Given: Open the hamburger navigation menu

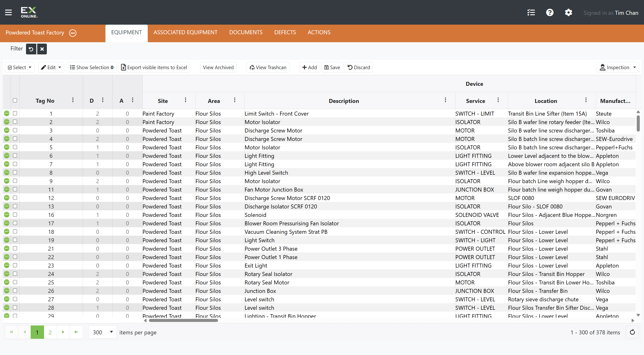Looking at the screenshot, I should click(8, 12).
